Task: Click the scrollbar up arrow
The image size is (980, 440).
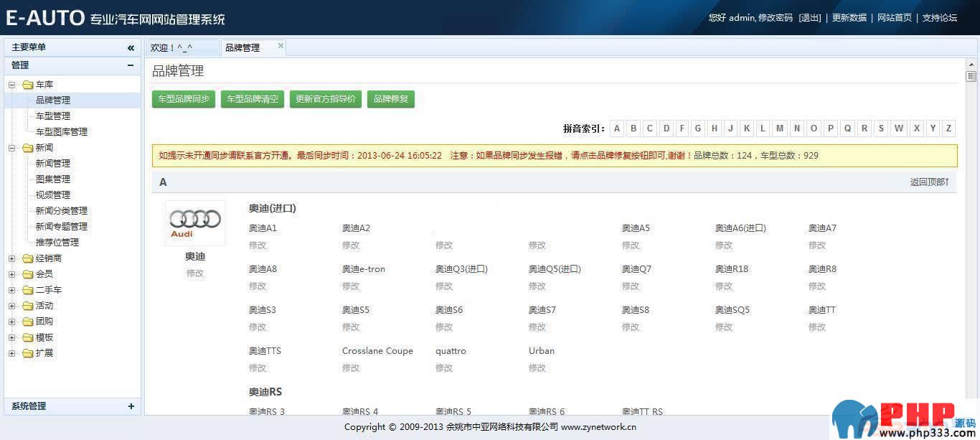Action: (x=971, y=65)
